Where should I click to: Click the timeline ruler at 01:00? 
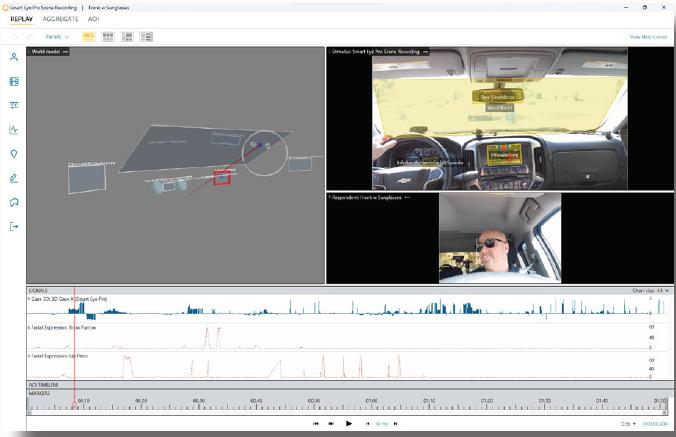click(x=371, y=402)
